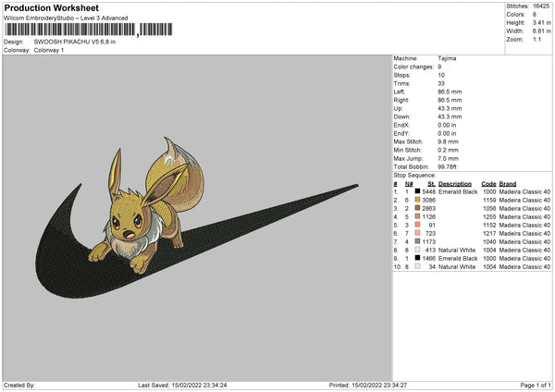The width and height of the screenshot is (555, 392).
Task: Select the white swatch beside 413 stitches
Action: 418,250
